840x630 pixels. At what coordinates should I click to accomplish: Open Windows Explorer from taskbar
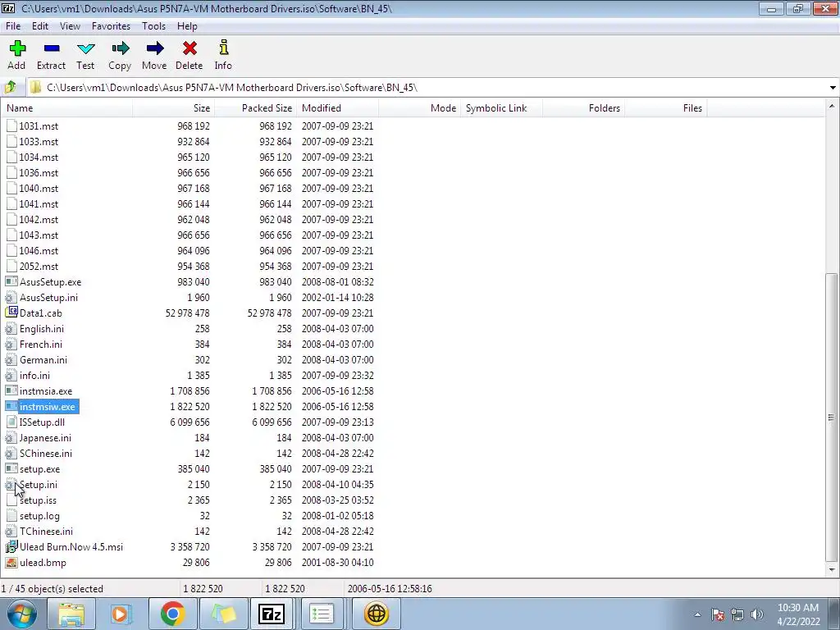pyautogui.click(x=71, y=614)
